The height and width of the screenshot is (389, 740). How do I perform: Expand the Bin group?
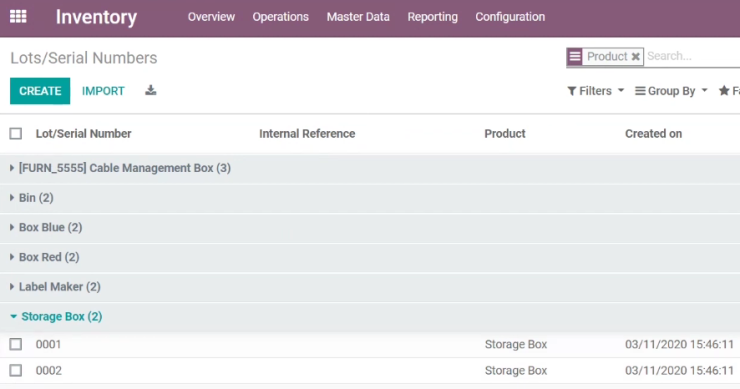pyautogui.click(x=36, y=198)
